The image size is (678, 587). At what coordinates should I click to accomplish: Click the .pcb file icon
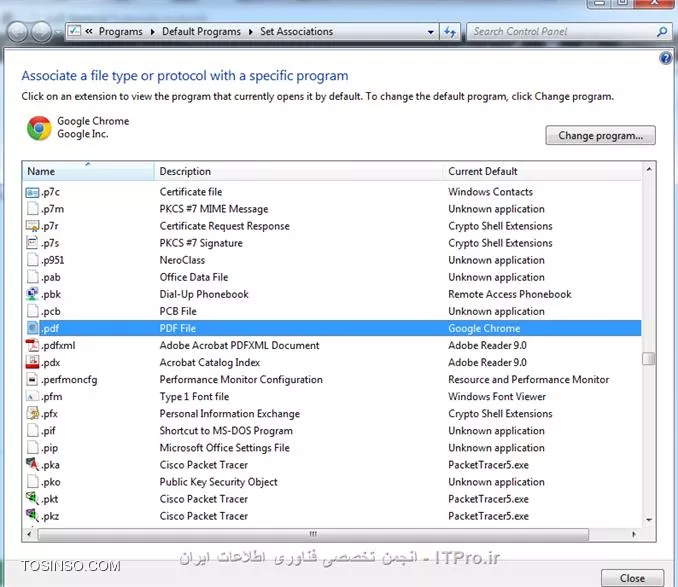[32, 311]
